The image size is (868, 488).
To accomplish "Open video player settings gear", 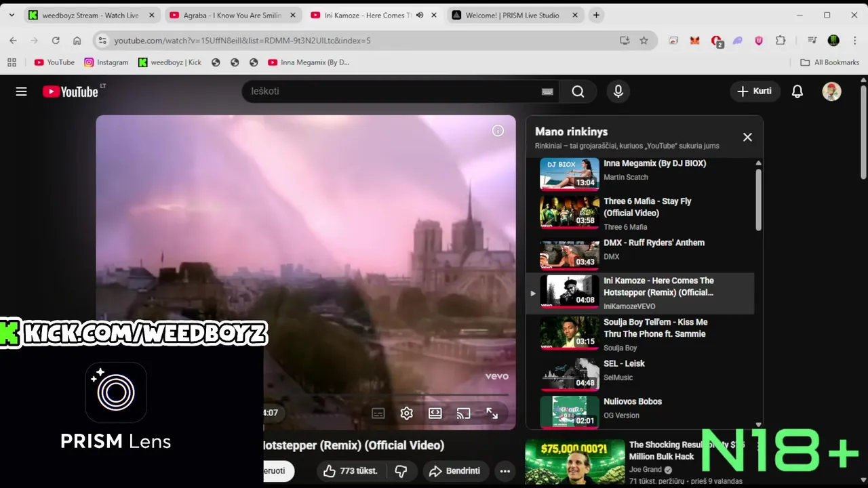I will coord(406,413).
